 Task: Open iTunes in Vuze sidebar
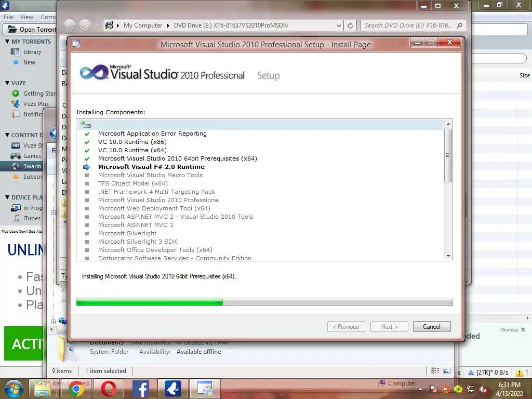[32, 219]
